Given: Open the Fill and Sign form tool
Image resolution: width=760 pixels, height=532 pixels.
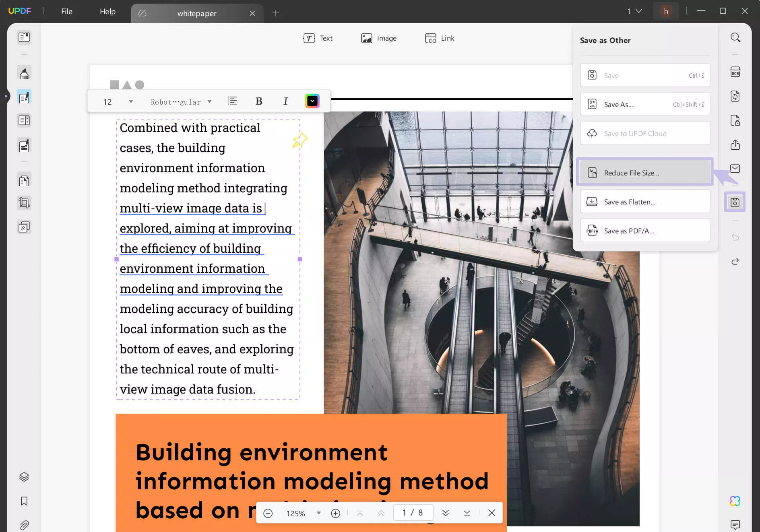Looking at the screenshot, I should click(24, 120).
